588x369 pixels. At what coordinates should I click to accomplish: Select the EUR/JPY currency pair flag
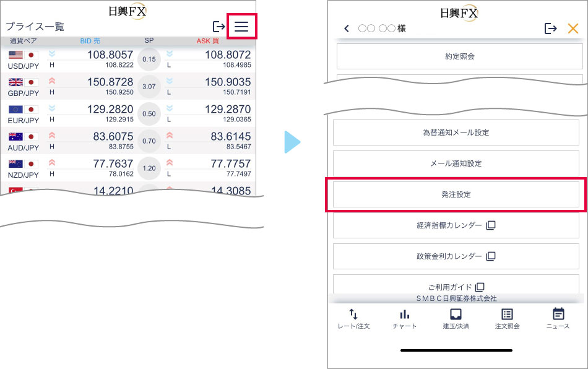point(24,110)
